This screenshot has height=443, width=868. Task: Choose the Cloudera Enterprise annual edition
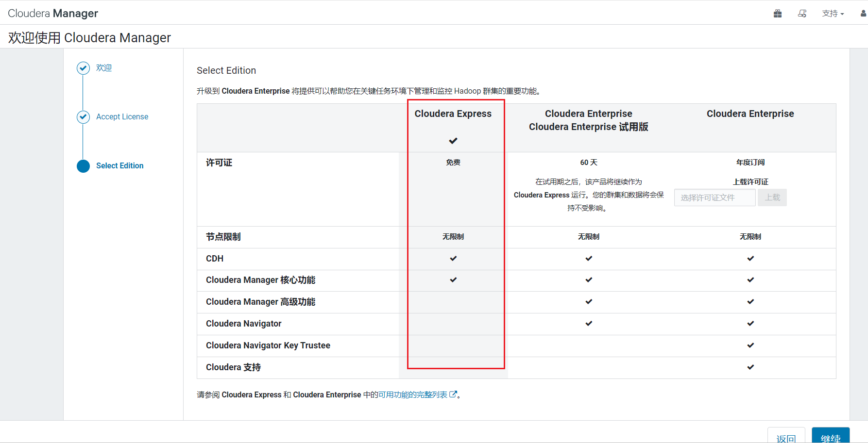750,114
